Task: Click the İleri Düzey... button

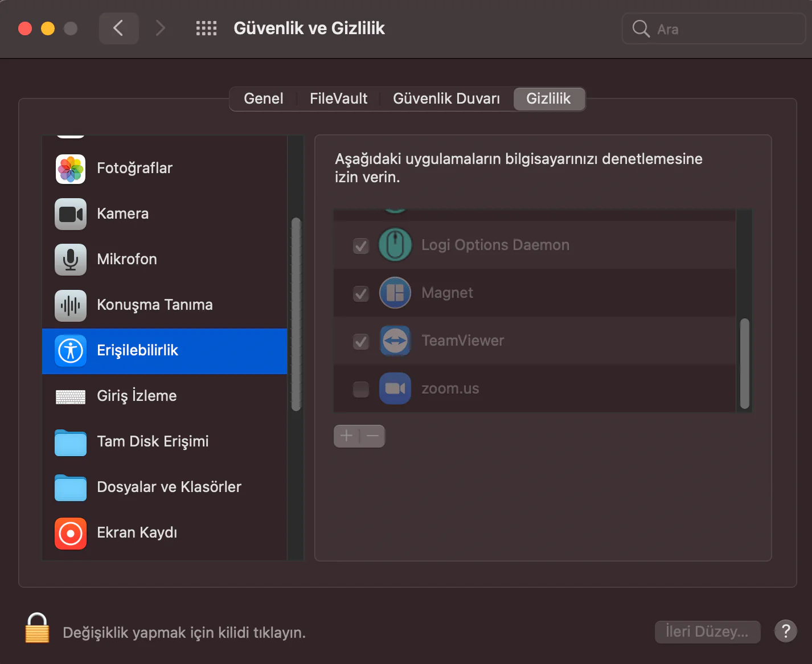Action: [707, 632]
